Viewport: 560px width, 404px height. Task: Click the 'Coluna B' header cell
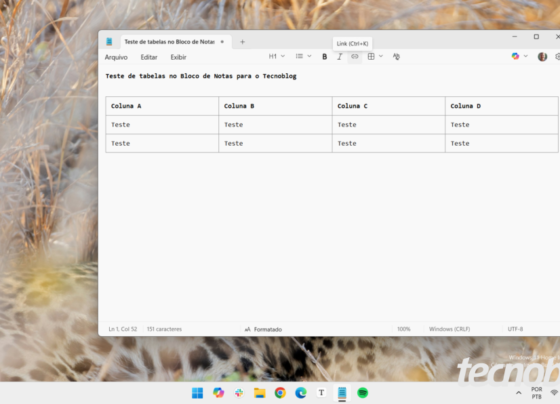[x=275, y=106]
